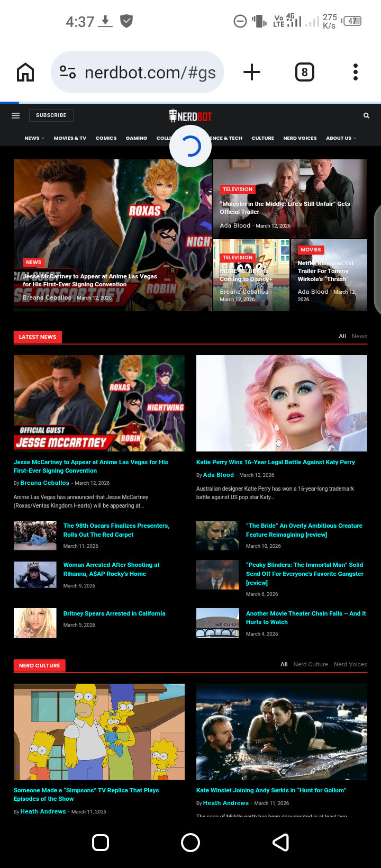Open Kate Winslet Hunt for Gollum headline
This screenshot has width=381, height=868.
(271, 790)
